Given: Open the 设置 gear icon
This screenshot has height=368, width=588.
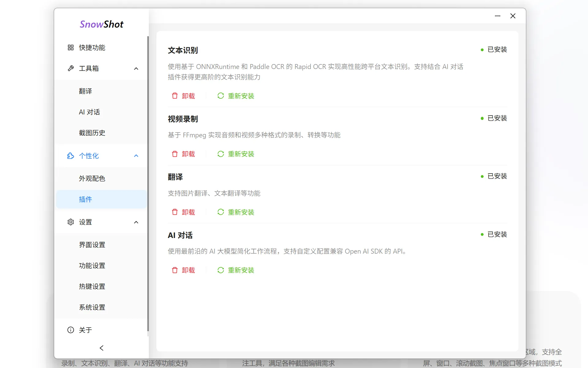Looking at the screenshot, I should (x=70, y=222).
